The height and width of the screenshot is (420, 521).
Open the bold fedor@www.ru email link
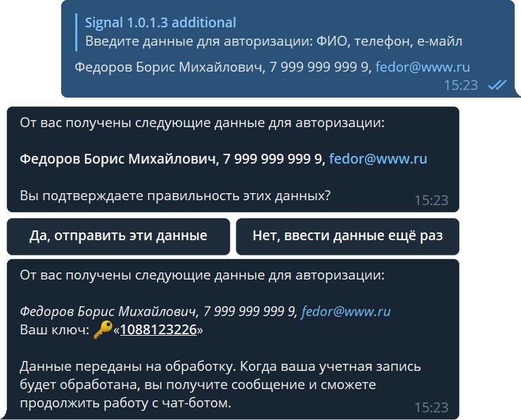point(378,159)
